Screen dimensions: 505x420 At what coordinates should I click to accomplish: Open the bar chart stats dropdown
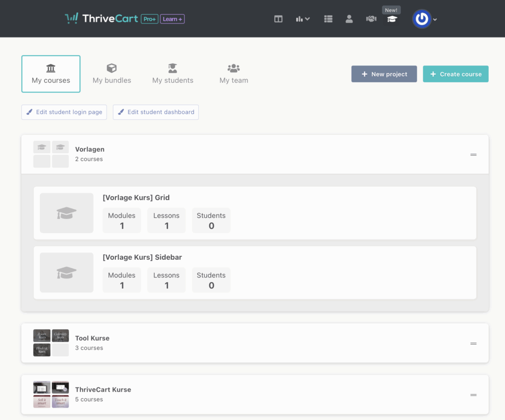[x=303, y=19]
